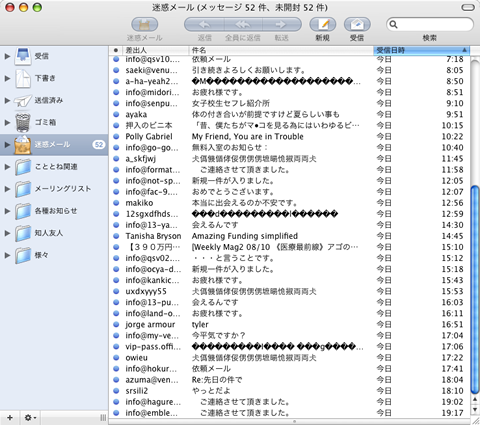Expand the こととね関連 disclosure triangle
This screenshot has height=425, width=480.
7,167
